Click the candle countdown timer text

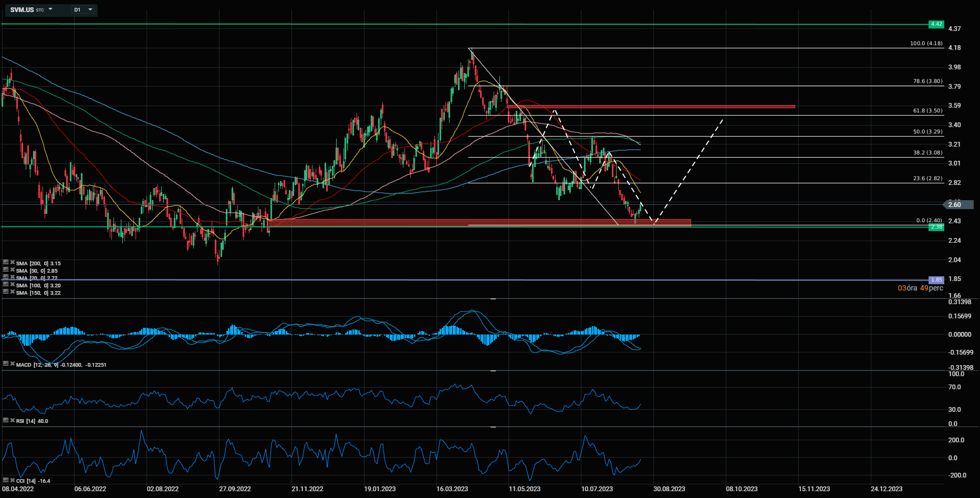point(921,288)
